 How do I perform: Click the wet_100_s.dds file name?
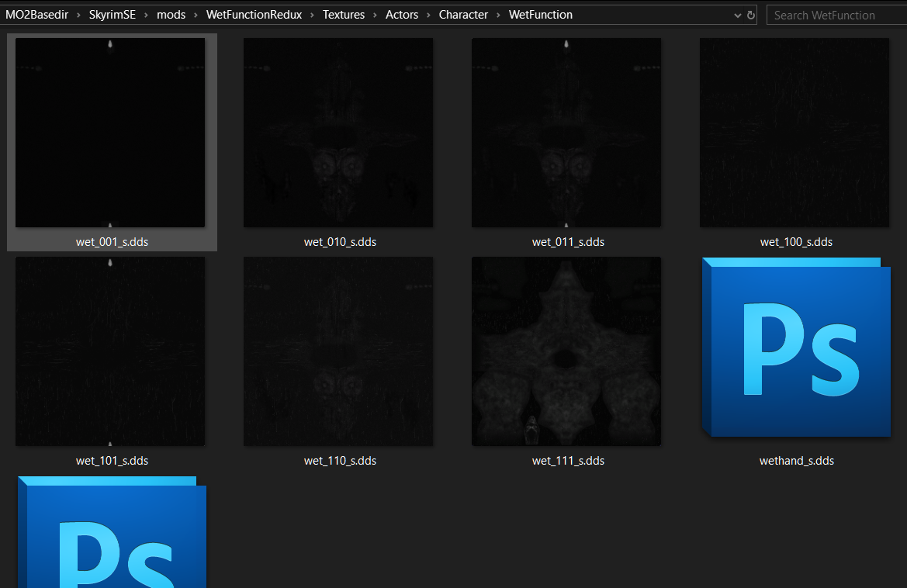(x=796, y=242)
